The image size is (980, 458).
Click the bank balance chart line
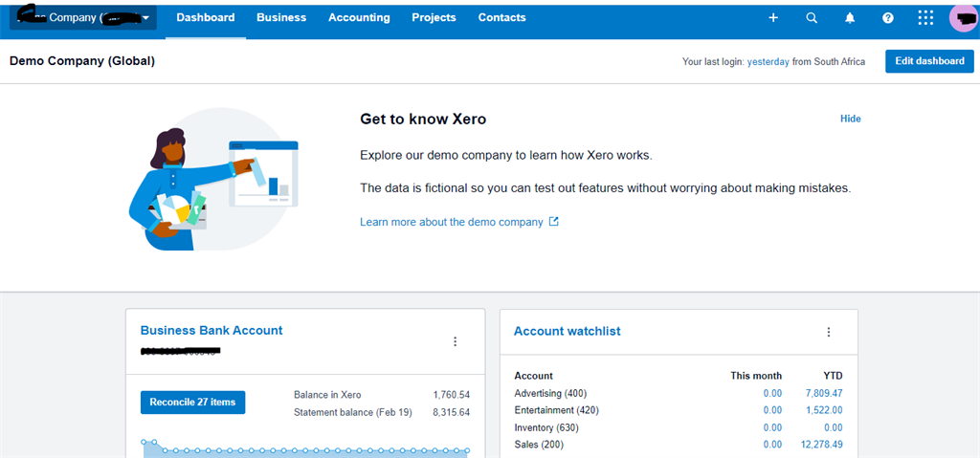point(305,450)
